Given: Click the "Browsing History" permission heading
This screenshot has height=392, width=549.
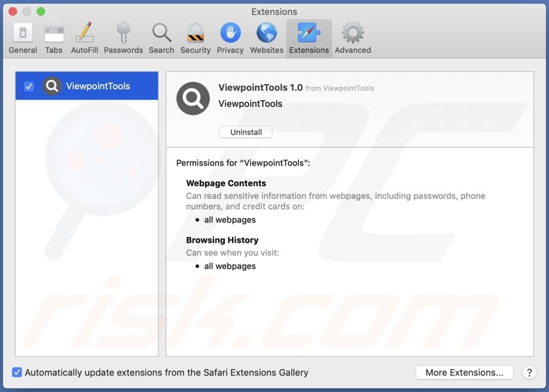Looking at the screenshot, I should [x=222, y=240].
